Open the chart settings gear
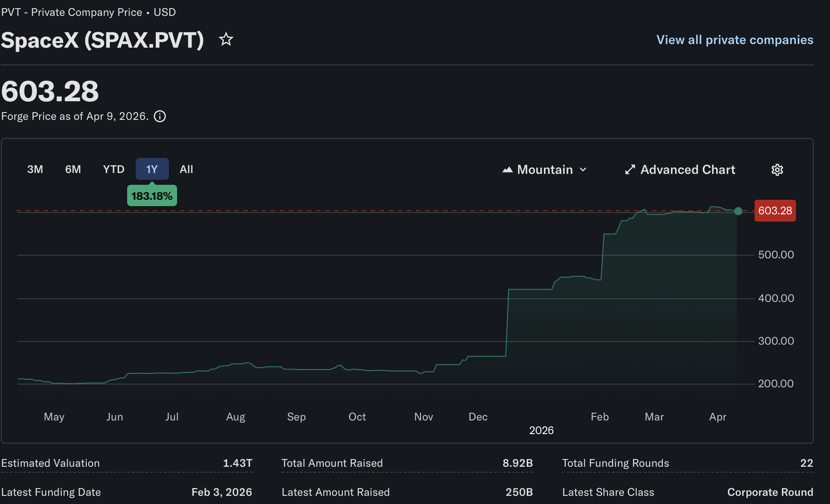This screenshot has width=830, height=504. point(777,169)
